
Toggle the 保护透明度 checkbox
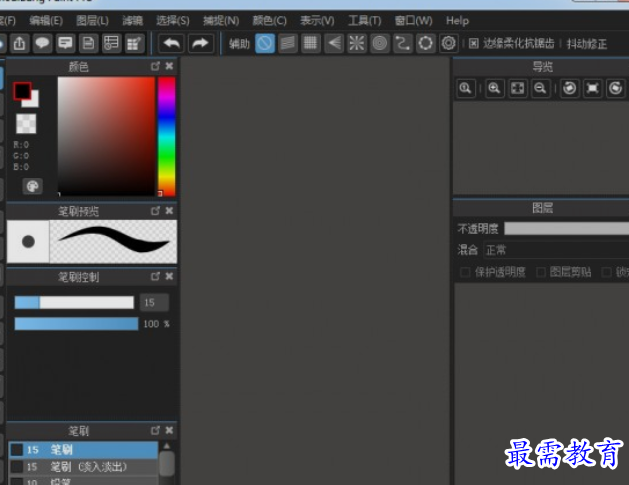click(x=465, y=272)
